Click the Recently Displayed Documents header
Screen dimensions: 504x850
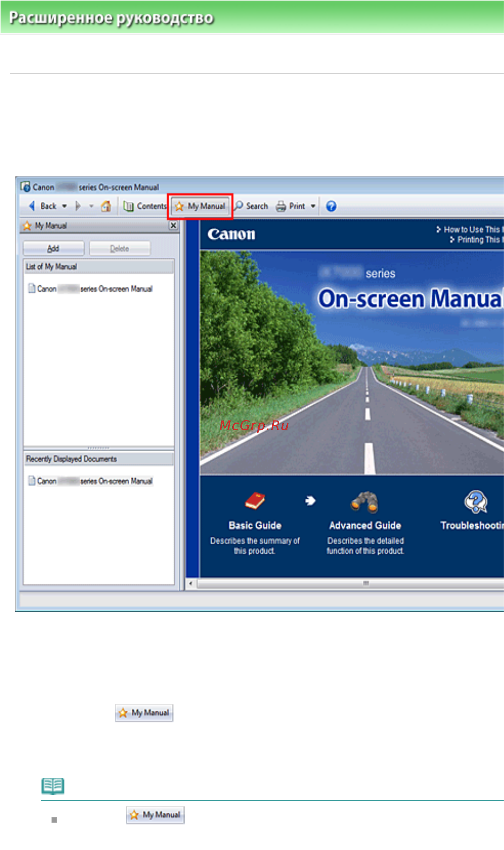pyautogui.click(x=98, y=459)
